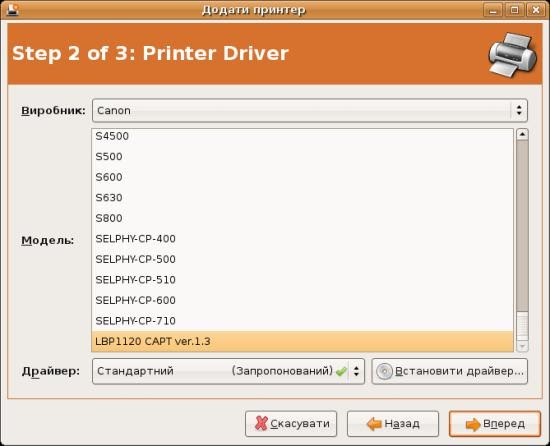Proceed with the Вперед button
This screenshot has width=550, height=446.
(x=495, y=424)
